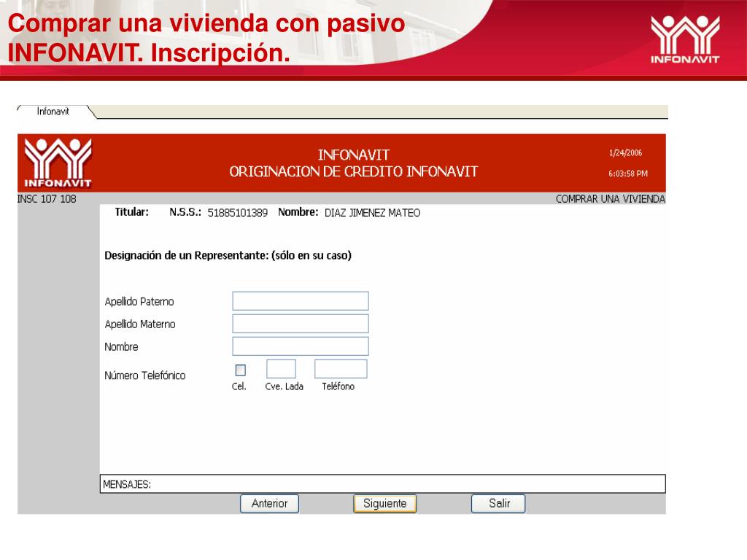Click the Titular: label

tap(131, 212)
